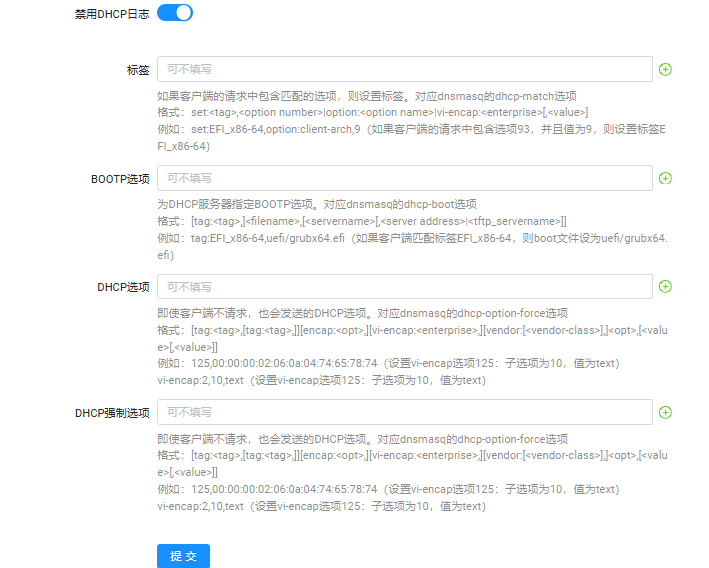This screenshot has width=709, height=568.
Task: Click the tag:EFI_x86-64,uefi/grubx64.efi example line
Action: pos(412,246)
